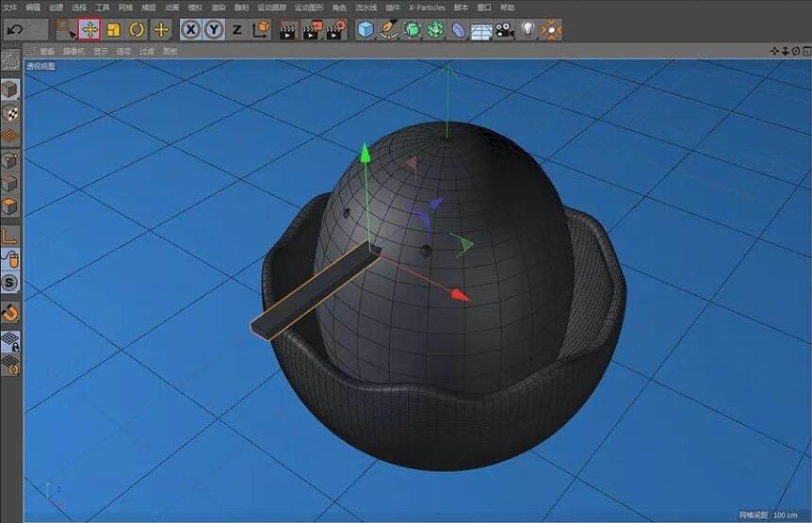Click the viewport move-camera icon

(x=774, y=51)
